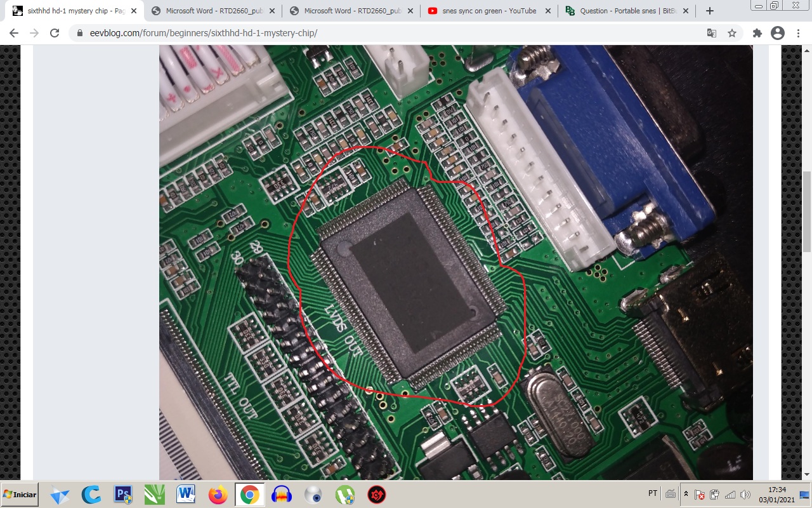Open the Chrome profile avatar
Screen dimensions: 812x508
[778, 33]
